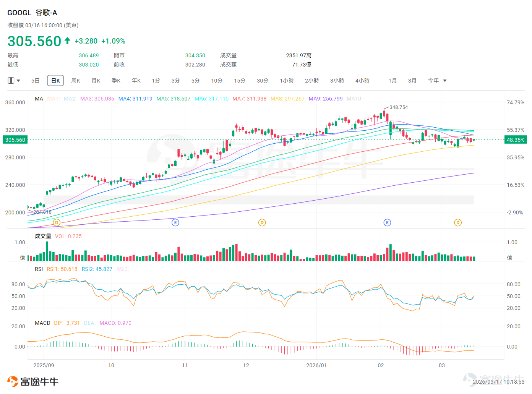The image size is (532, 394).
Task: Show the 季K quarterly chart
Action: pyautogui.click(x=116, y=81)
